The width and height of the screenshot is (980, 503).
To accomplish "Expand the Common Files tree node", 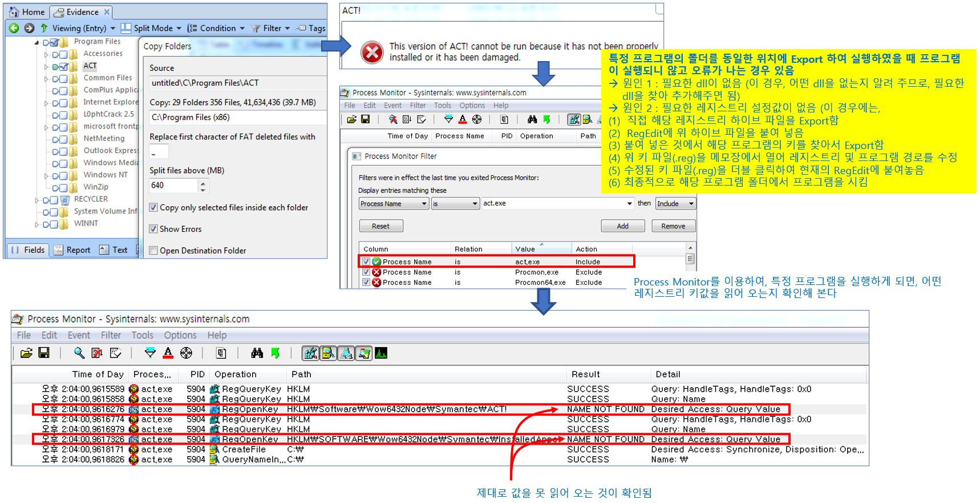I will point(46,79).
